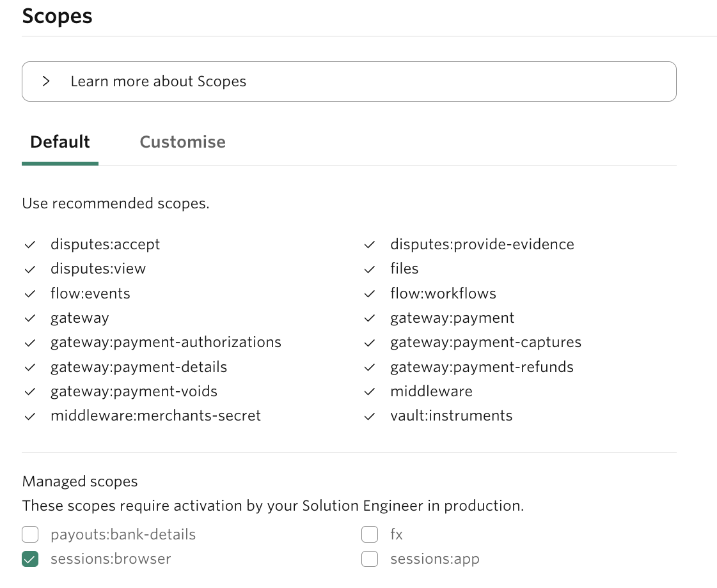Expand the Learn more about Scopes chevron
This screenshot has height=588, width=717.
(46, 81)
